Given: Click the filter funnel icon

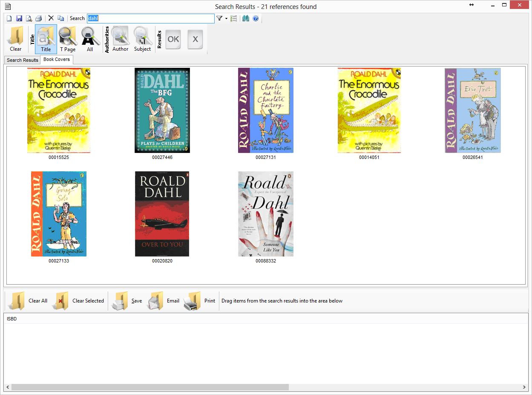Looking at the screenshot, I should (x=219, y=18).
